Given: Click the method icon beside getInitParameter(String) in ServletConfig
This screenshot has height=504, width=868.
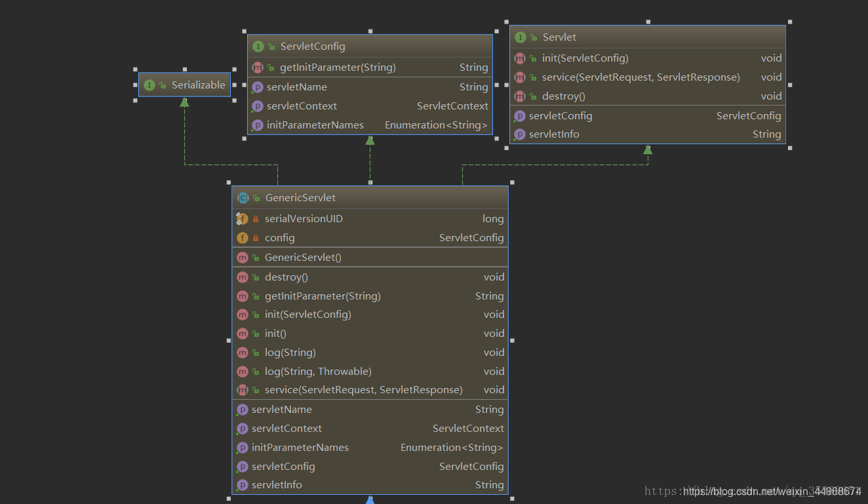Looking at the screenshot, I should pos(258,68).
